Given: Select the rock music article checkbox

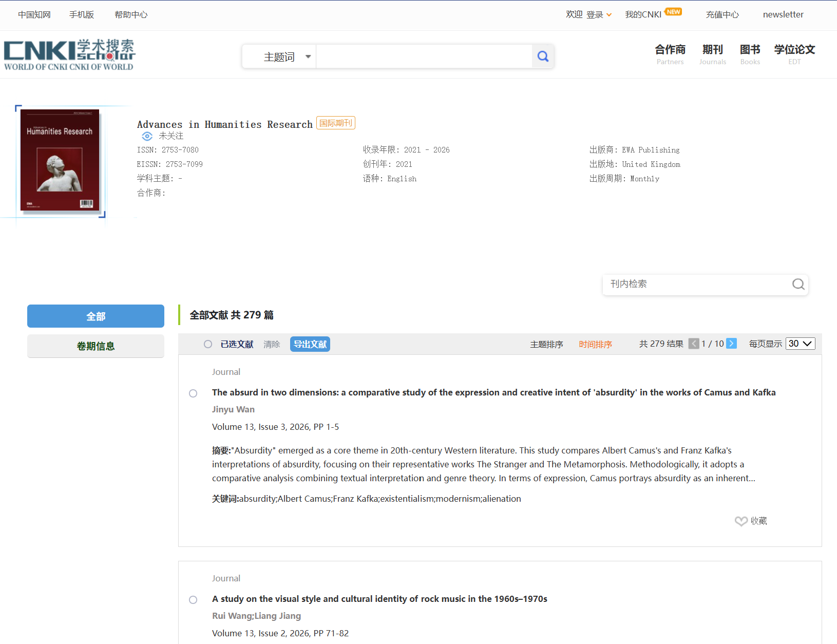Looking at the screenshot, I should pos(193,600).
